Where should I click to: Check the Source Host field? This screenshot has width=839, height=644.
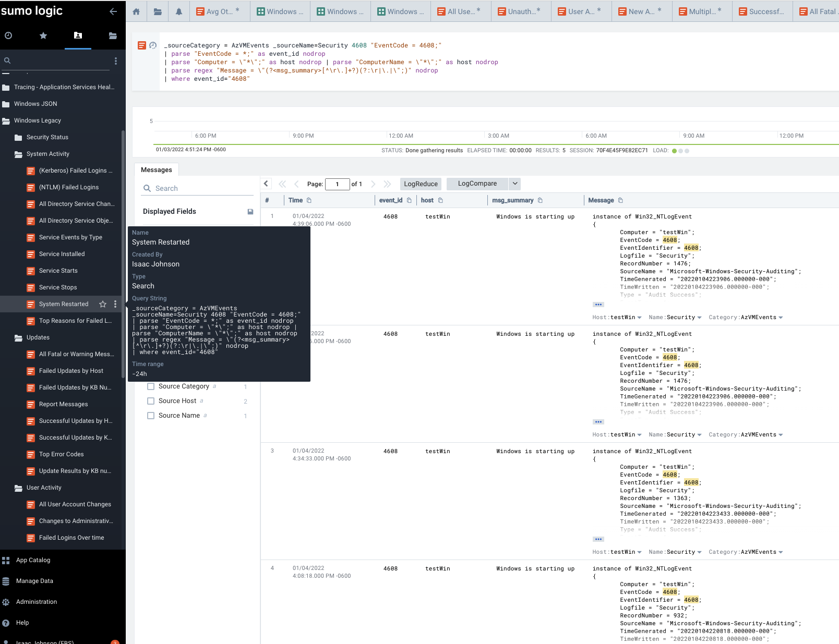[x=151, y=401]
